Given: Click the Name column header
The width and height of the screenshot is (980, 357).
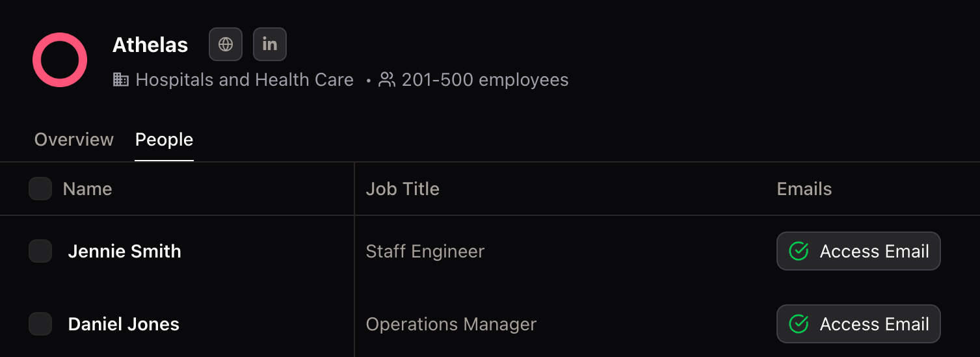Looking at the screenshot, I should click(x=88, y=189).
